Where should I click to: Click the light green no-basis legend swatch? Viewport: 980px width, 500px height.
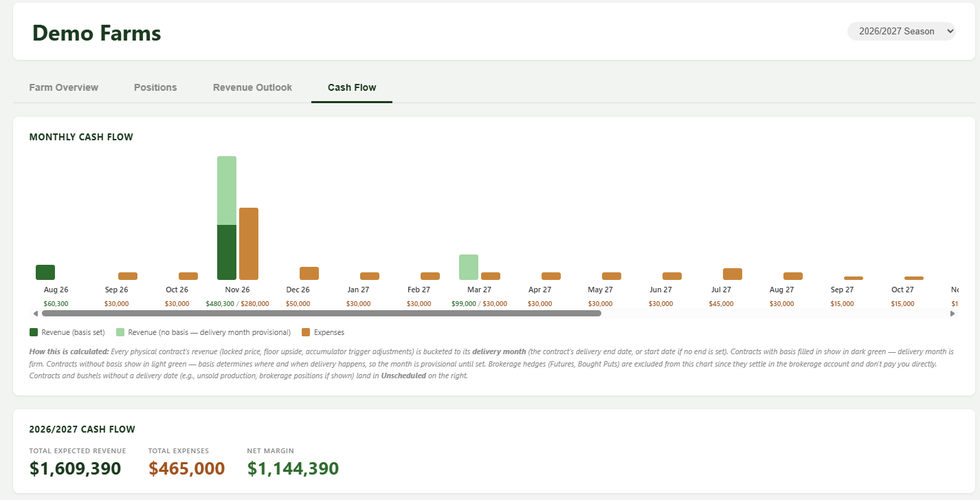[x=120, y=332]
